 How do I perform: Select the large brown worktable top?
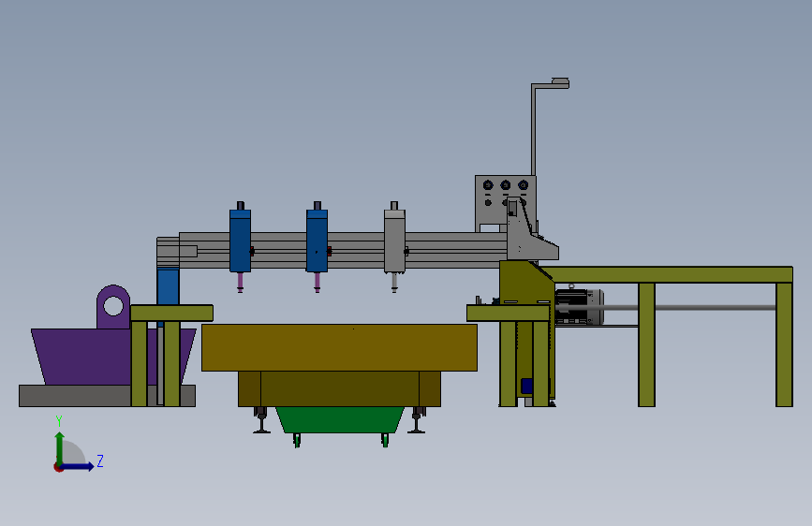tap(339, 347)
